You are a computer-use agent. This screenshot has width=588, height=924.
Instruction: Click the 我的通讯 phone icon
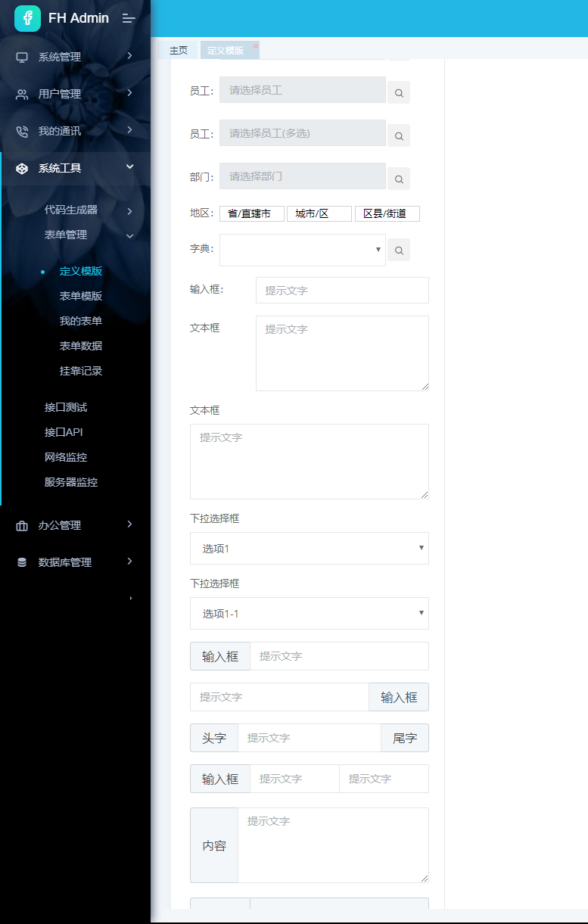22,131
